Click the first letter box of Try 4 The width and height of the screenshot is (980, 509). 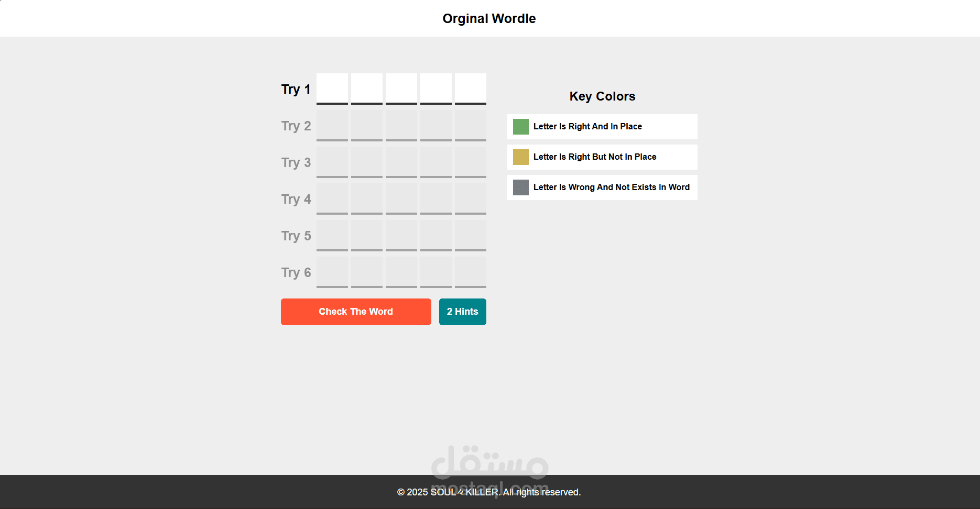tap(332, 199)
